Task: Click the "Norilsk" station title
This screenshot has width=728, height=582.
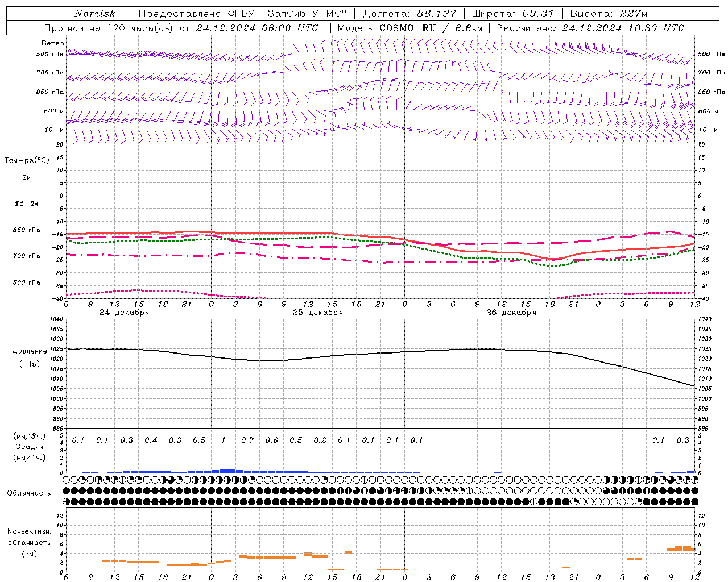Action: coord(94,14)
